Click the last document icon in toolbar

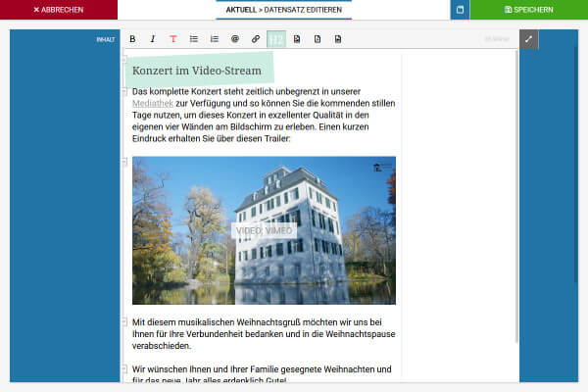coord(338,39)
